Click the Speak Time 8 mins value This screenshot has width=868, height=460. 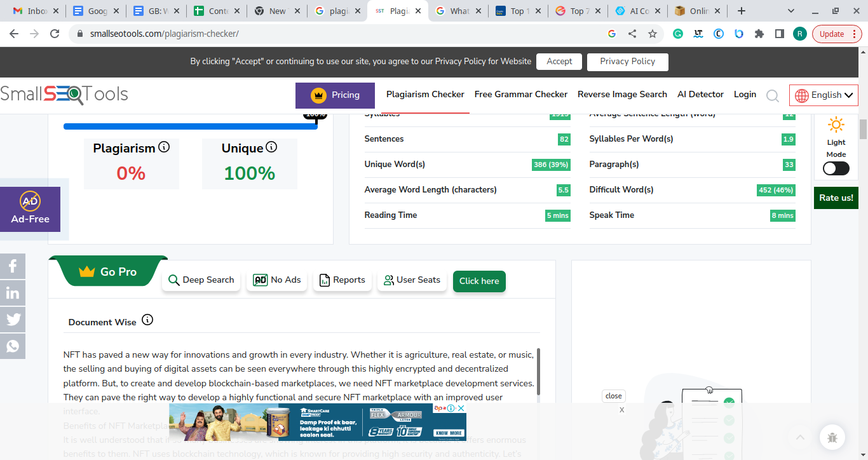[783, 215]
